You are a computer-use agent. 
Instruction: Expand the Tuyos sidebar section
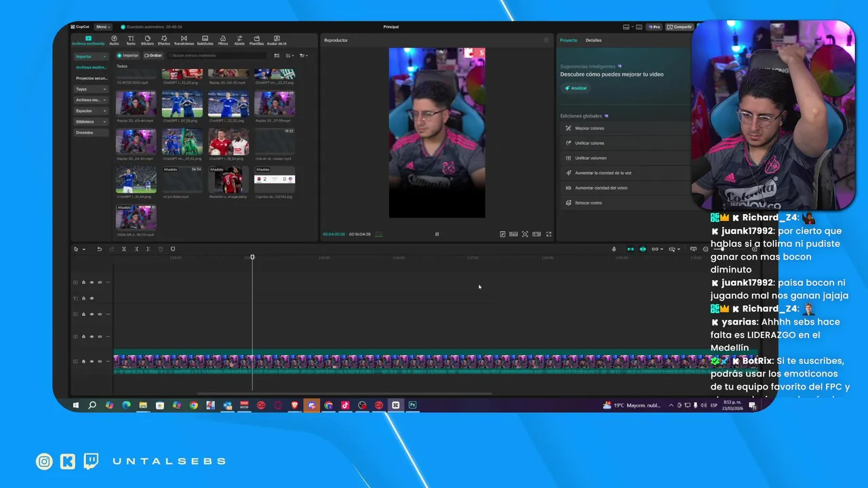[x=91, y=89]
